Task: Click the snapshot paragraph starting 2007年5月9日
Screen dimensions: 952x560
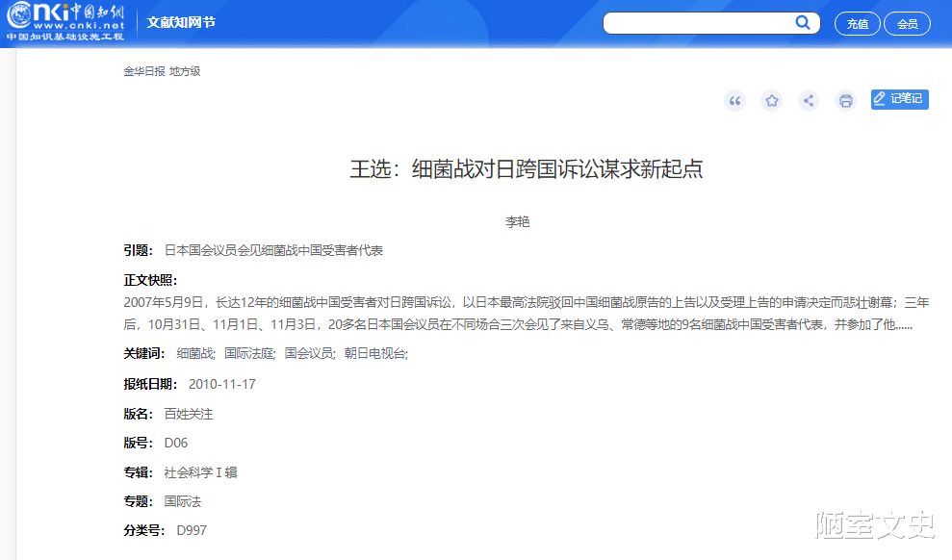Action: click(527, 314)
